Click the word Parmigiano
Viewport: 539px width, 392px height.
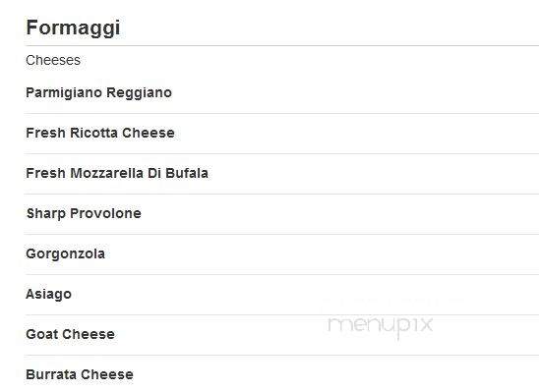(x=64, y=93)
